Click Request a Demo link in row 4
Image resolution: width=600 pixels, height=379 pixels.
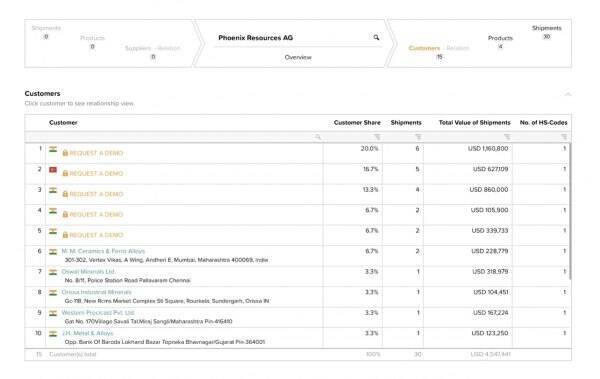[96, 214]
